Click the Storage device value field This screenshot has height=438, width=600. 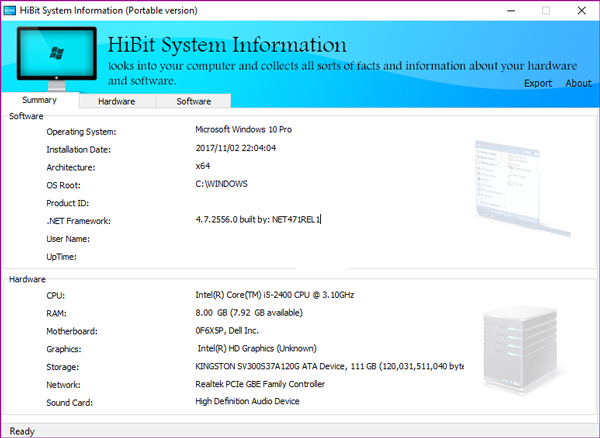coord(329,366)
